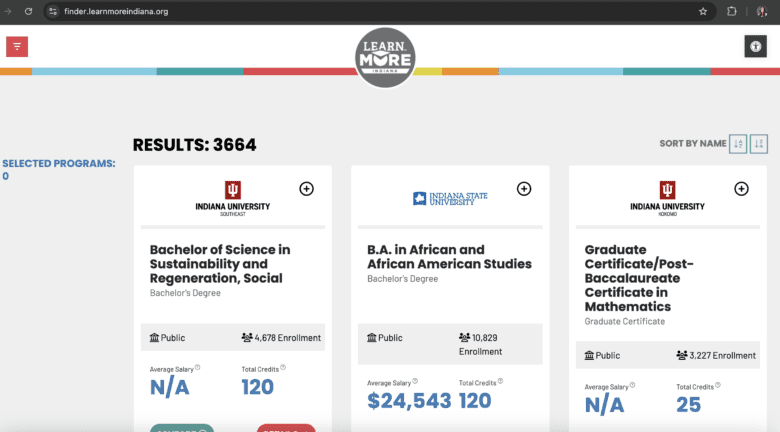Open the browser extensions icon

tap(731, 11)
